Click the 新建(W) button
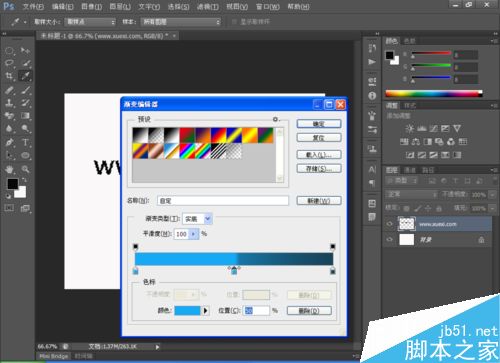The image size is (500, 363). (319, 201)
